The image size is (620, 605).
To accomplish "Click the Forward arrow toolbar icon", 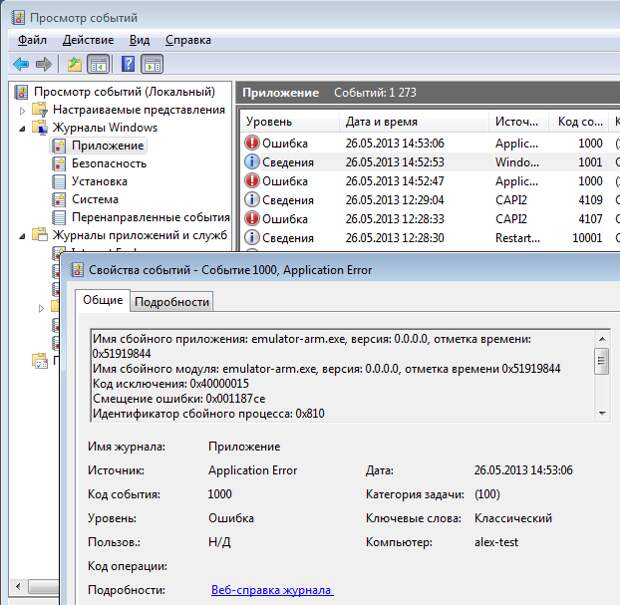I will click(43, 64).
